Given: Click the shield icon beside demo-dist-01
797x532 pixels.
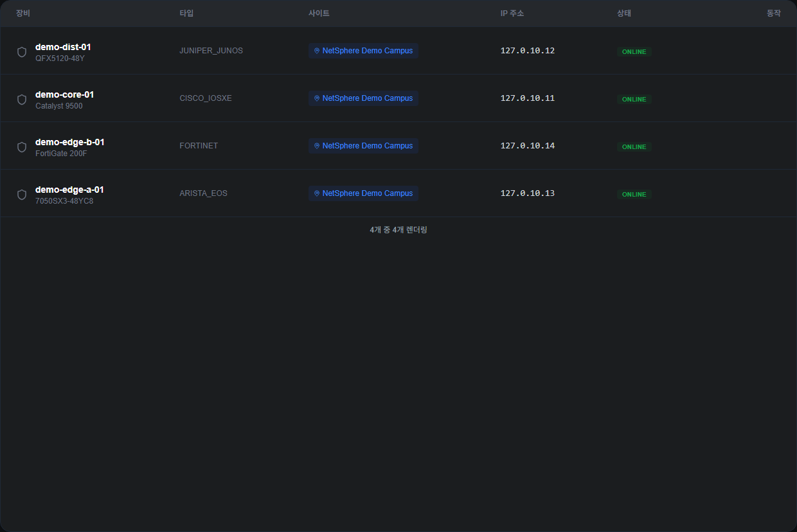Looking at the screenshot, I should [x=22, y=52].
